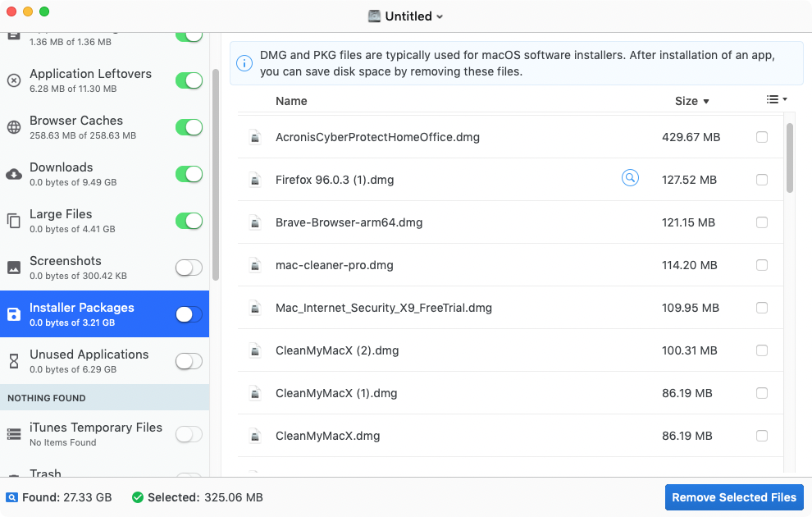Viewport: 812px width, 517px height.
Task: Check the CleanMyMacX (1).dmg checkbox
Action: (762, 393)
